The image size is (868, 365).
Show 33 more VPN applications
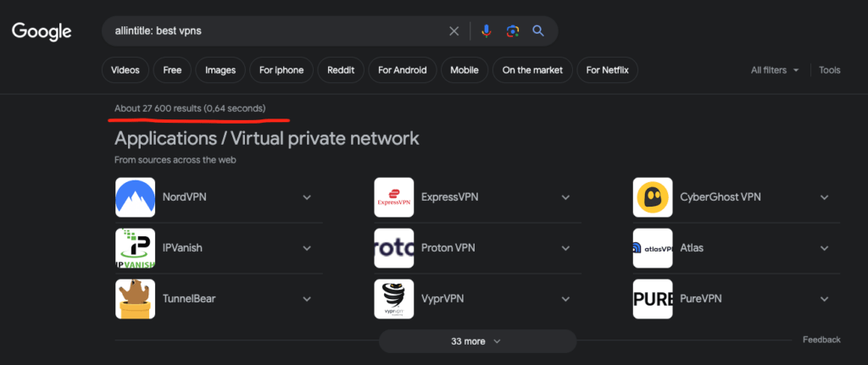pos(477,341)
